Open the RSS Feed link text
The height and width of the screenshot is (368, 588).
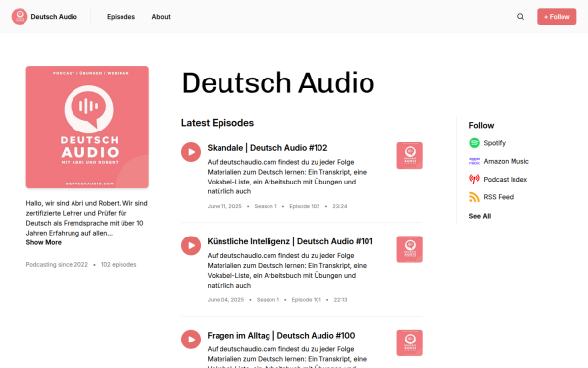tap(499, 197)
